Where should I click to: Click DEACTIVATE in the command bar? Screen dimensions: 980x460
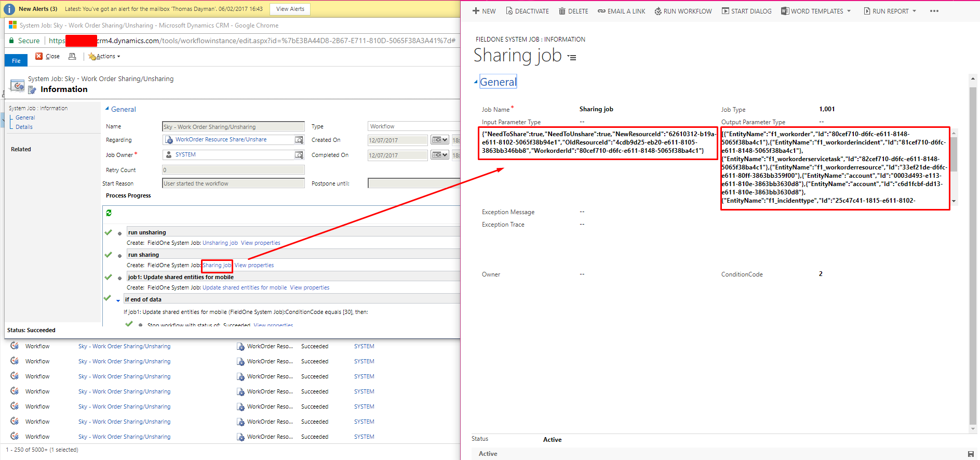tap(527, 11)
